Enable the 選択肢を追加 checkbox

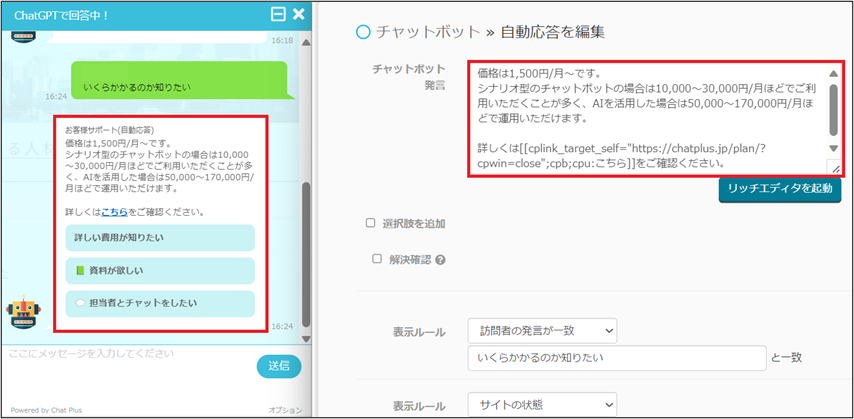click(371, 223)
